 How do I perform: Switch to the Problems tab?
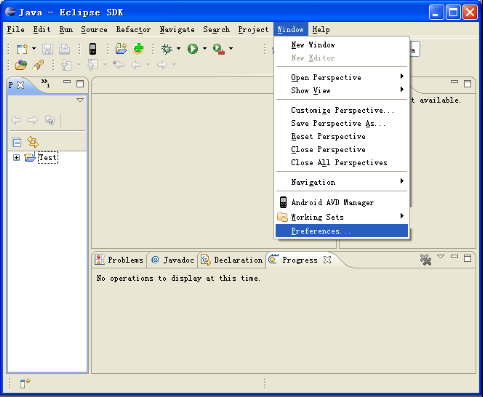point(119,260)
